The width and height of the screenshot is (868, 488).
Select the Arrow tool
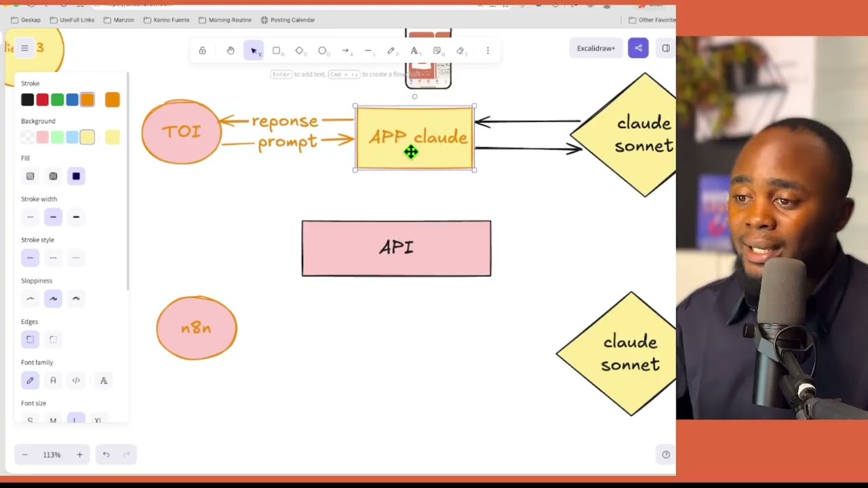click(346, 50)
